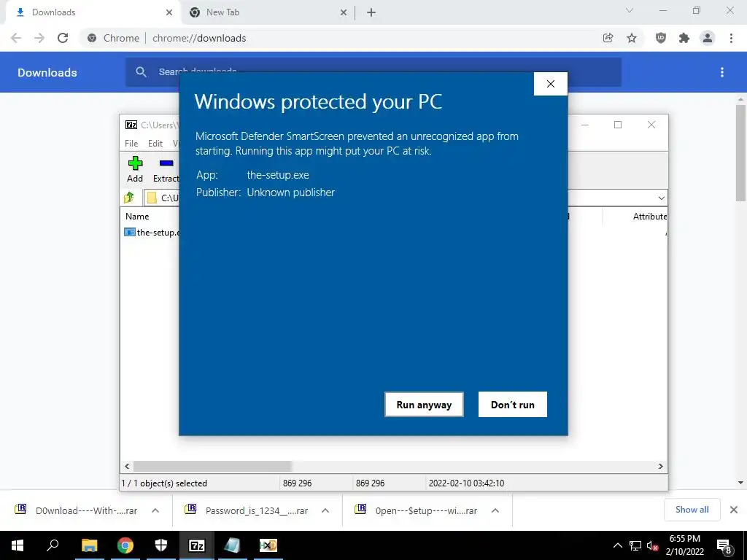Open the notification center icon
Viewport: 747px width, 560px height.
pyautogui.click(x=724, y=545)
